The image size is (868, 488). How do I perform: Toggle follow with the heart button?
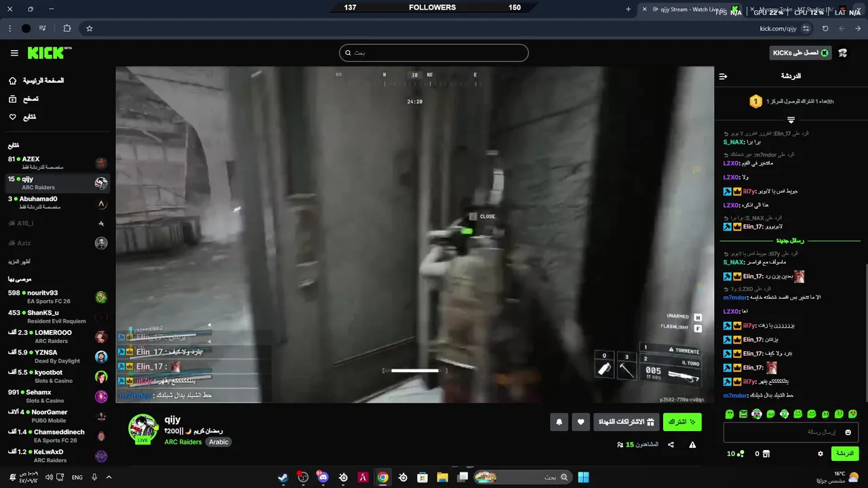coord(580,422)
